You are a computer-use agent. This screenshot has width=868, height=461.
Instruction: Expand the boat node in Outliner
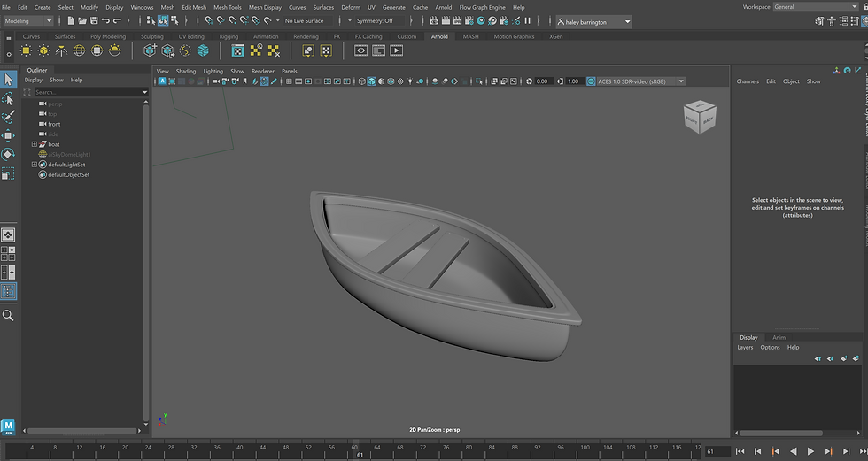click(35, 144)
